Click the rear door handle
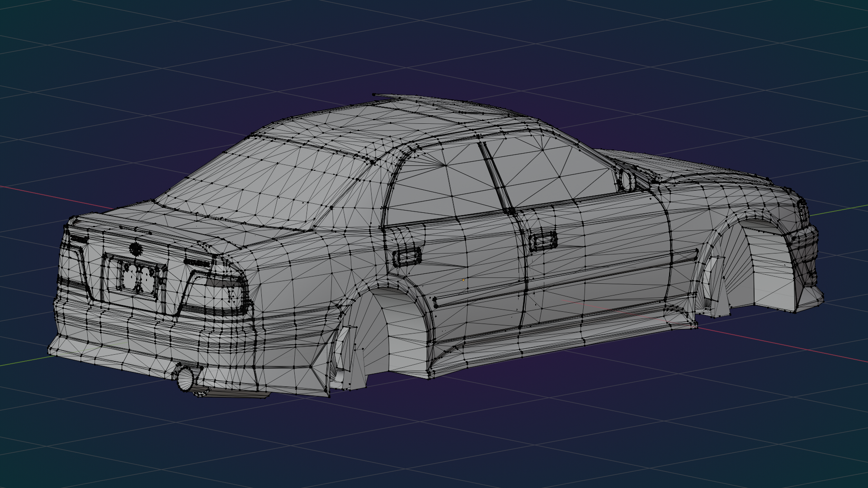This screenshot has height=488, width=868. 406,258
